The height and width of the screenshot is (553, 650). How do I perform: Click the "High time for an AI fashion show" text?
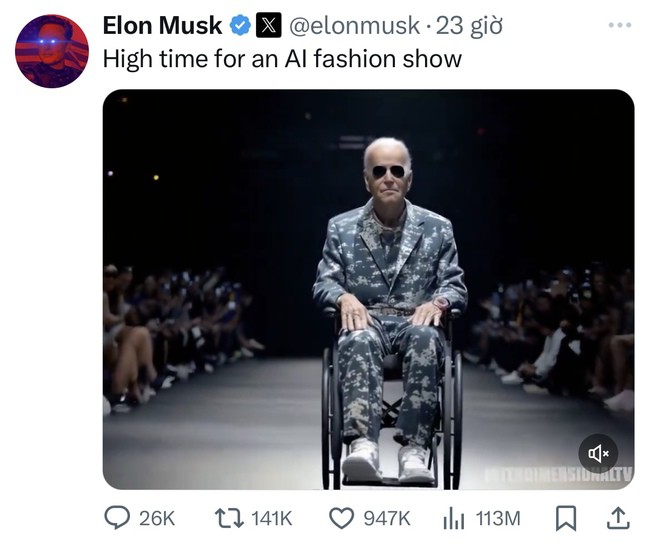pos(282,58)
